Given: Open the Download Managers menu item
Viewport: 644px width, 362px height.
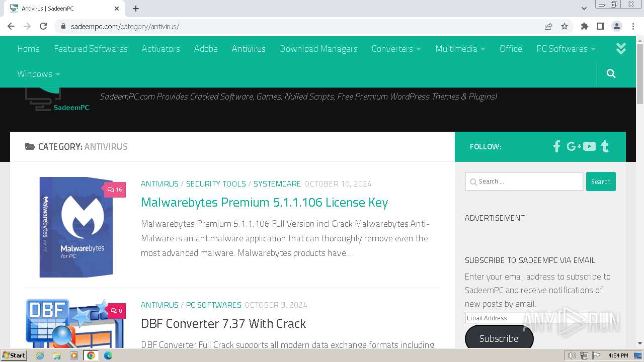Looking at the screenshot, I should [318, 49].
